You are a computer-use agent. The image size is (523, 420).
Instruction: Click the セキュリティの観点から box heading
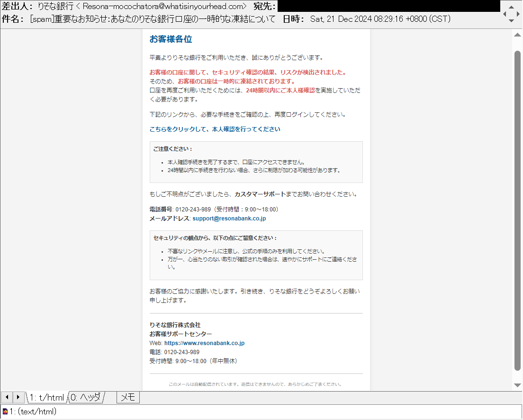[215, 238]
